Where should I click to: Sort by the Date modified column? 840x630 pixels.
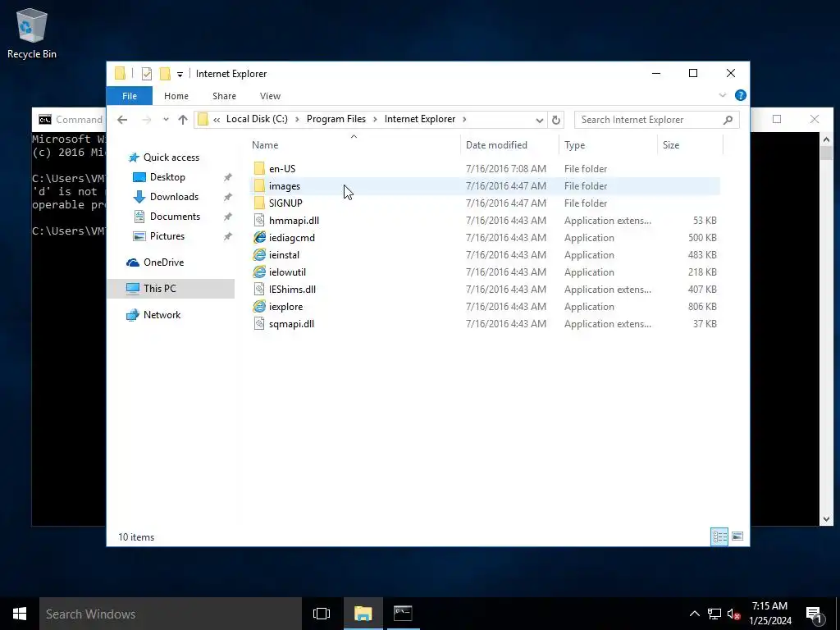509,145
